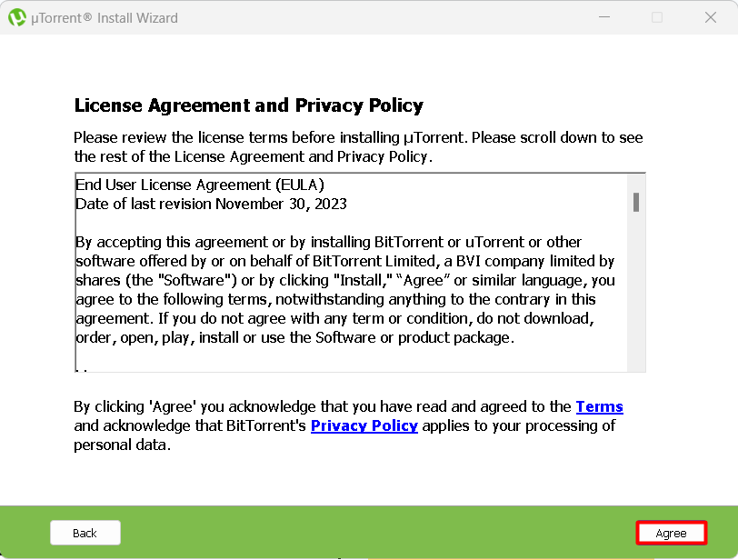Click inside the license agreement text box
738x560 pixels.
pos(360,273)
